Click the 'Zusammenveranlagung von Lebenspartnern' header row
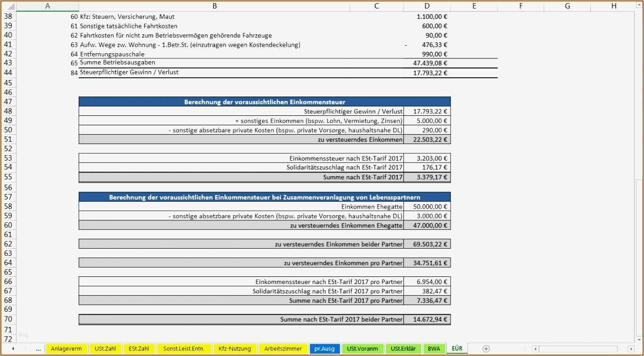 tap(265, 197)
